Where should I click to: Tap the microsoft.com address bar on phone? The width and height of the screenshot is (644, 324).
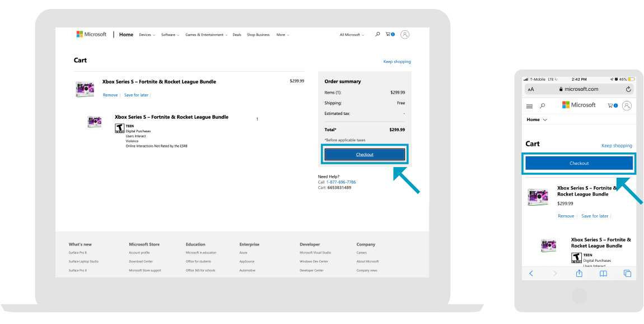point(579,89)
